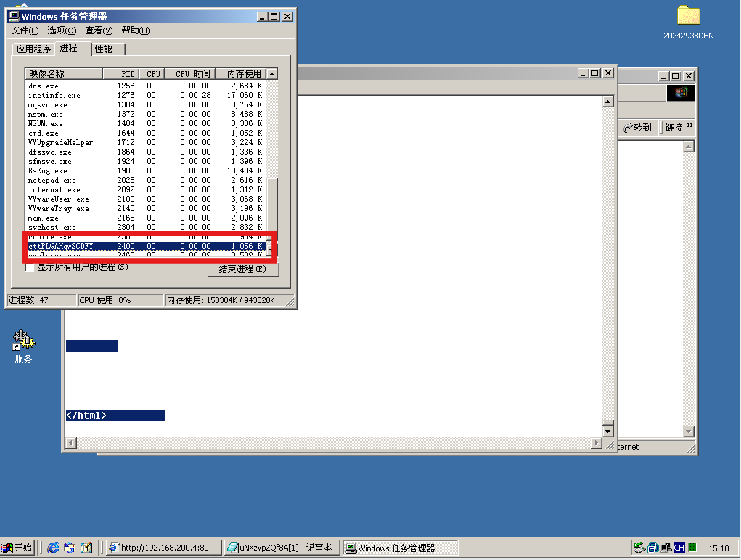This screenshot has width=741, height=560.
Task: Select the VMUpgradeHelper process row
Action: (x=146, y=143)
